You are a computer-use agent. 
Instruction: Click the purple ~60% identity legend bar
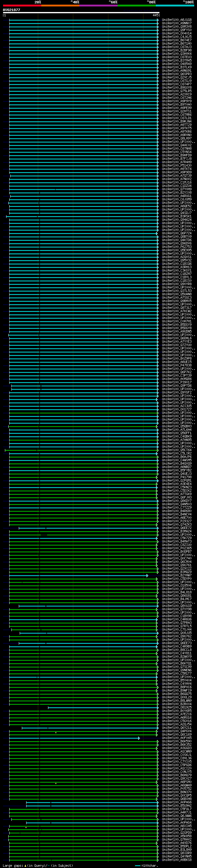point(99,6)
